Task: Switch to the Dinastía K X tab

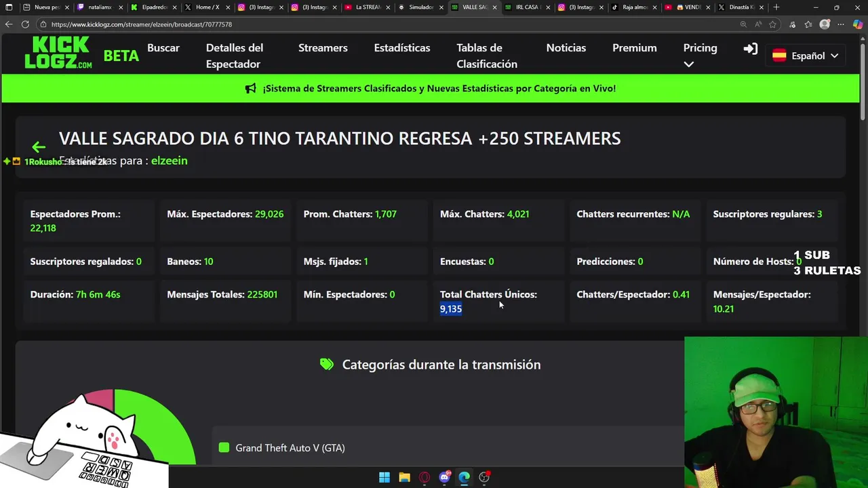Action: point(741,7)
